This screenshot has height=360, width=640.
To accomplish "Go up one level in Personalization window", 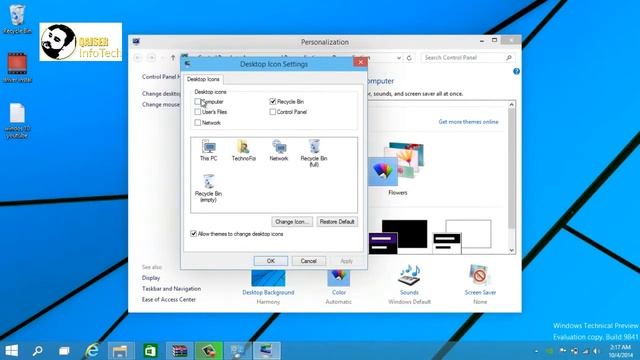I will 173,58.
